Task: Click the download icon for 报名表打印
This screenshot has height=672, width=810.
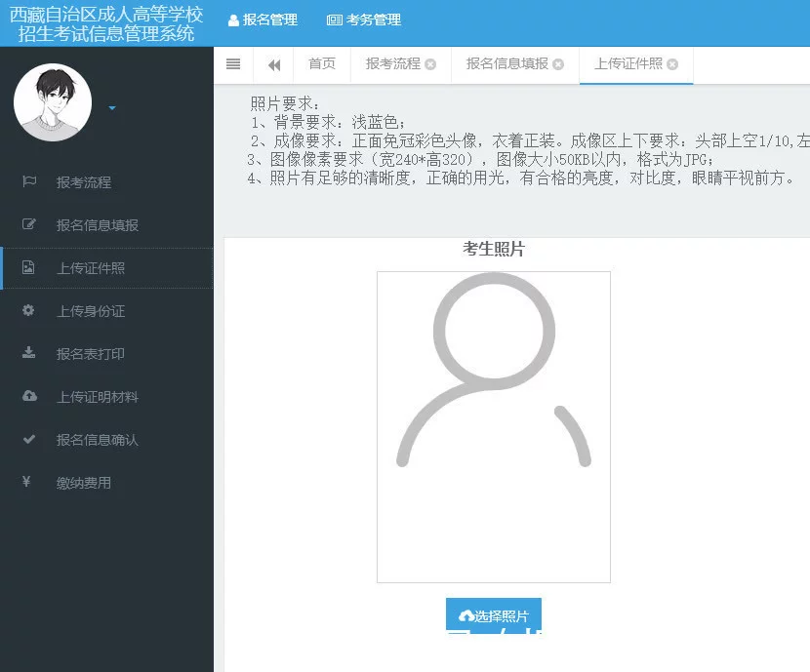Action: pos(29,352)
